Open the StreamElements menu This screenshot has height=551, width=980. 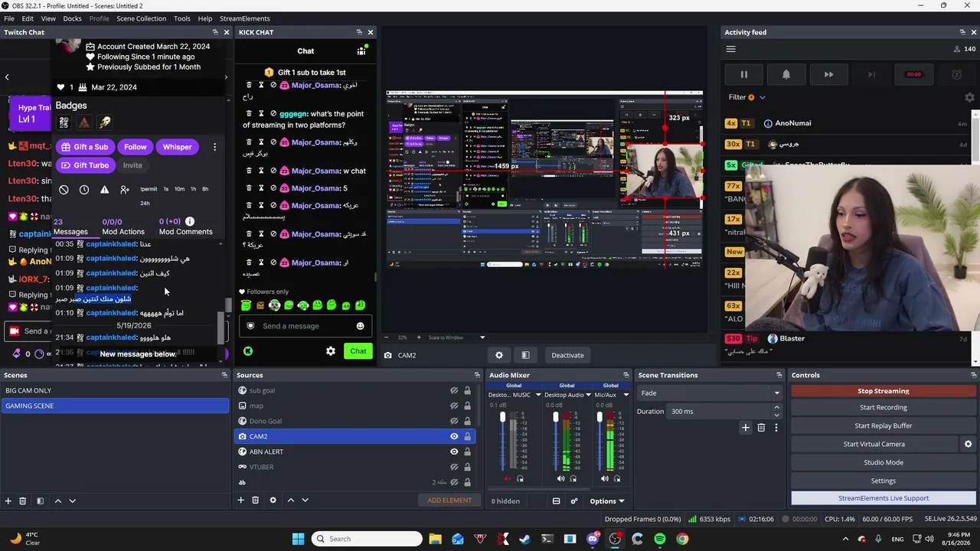245,18
